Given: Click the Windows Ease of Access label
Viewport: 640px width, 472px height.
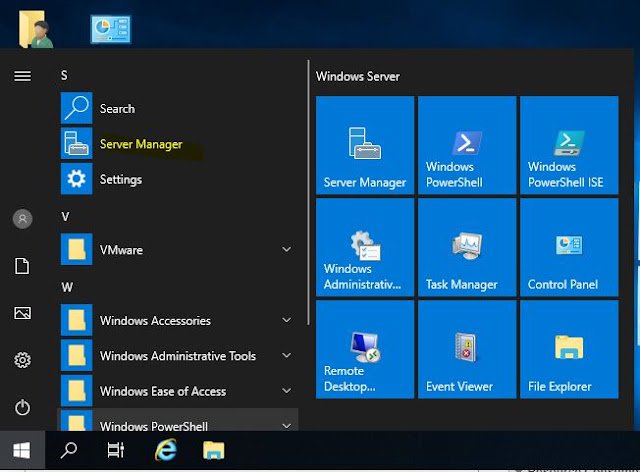Looking at the screenshot, I should point(163,391).
